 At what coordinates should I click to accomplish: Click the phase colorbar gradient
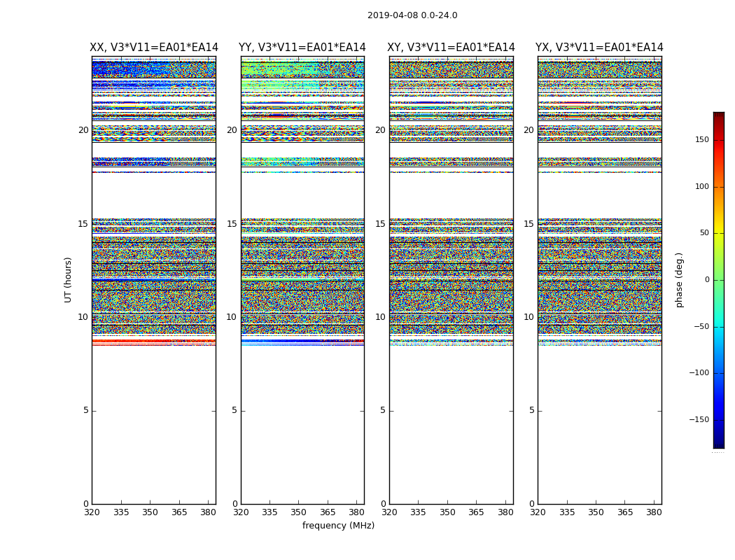coord(719,280)
